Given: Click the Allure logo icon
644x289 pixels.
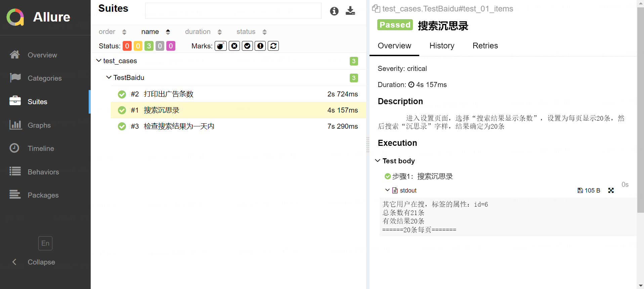Looking at the screenshot, I should tap(15, 17).
